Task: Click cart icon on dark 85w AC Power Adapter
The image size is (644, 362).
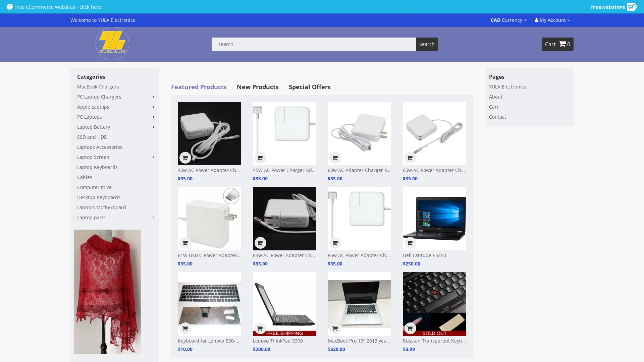Action: tap(260, 243)
